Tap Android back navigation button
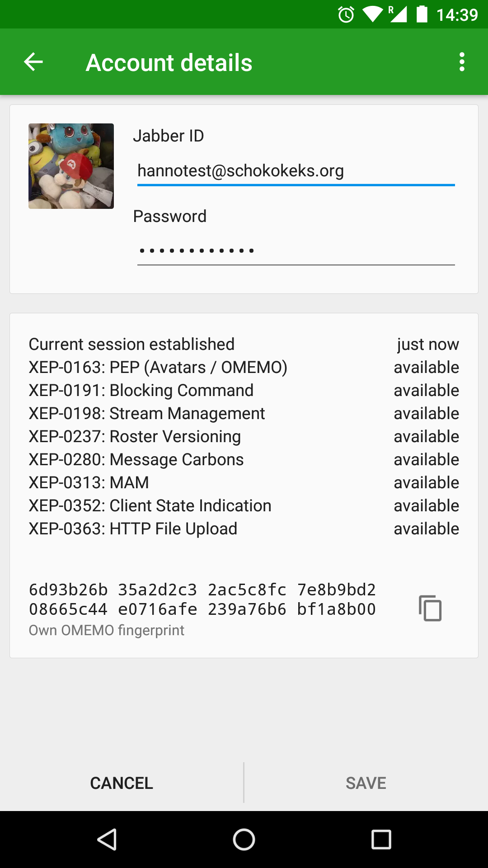Viewport: 488px width, 868px height. coord(108,840)
